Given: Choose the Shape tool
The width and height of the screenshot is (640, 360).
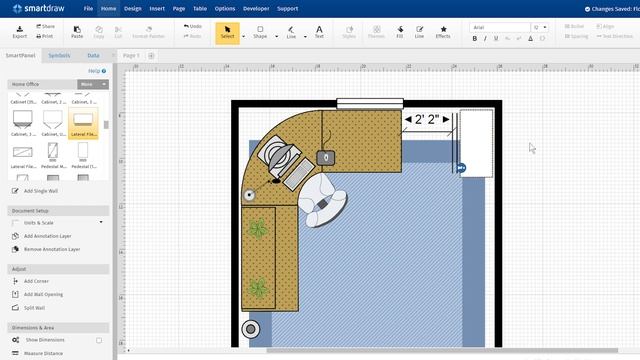Looking at the screenshot, I should coord(260,32).
